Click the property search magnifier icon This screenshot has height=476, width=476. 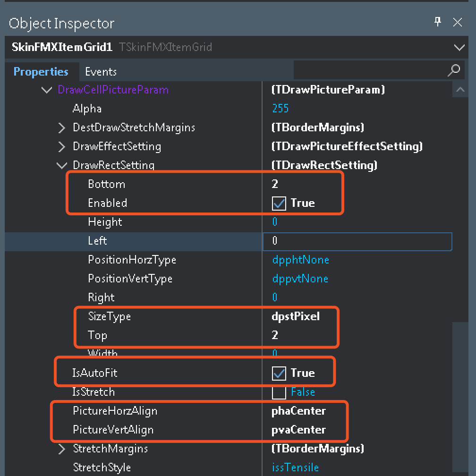point(454,70)
